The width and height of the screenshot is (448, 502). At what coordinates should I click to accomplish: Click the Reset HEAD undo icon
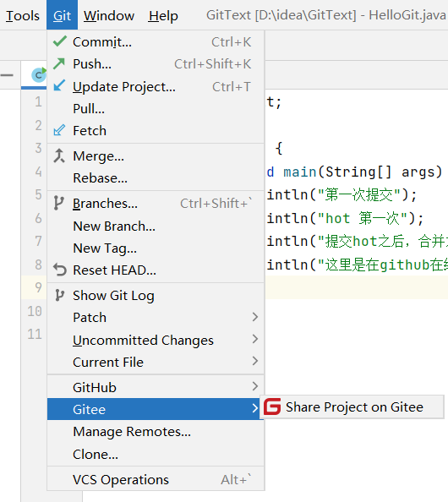[60, 270]
